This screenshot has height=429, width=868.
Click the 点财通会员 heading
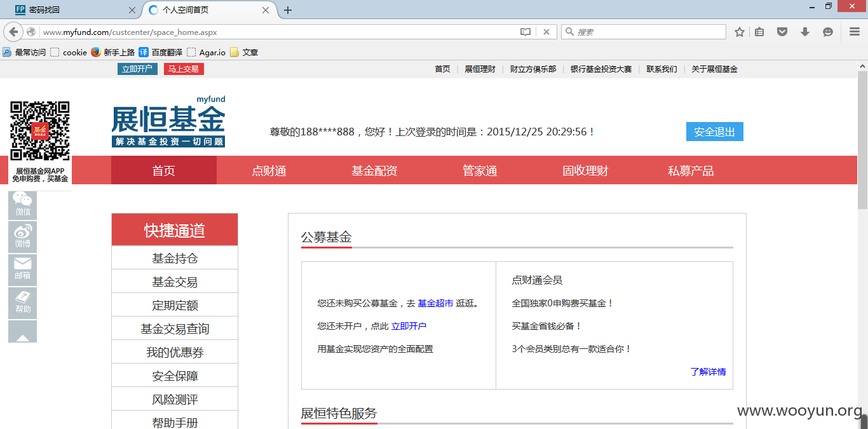coord(537,280)
